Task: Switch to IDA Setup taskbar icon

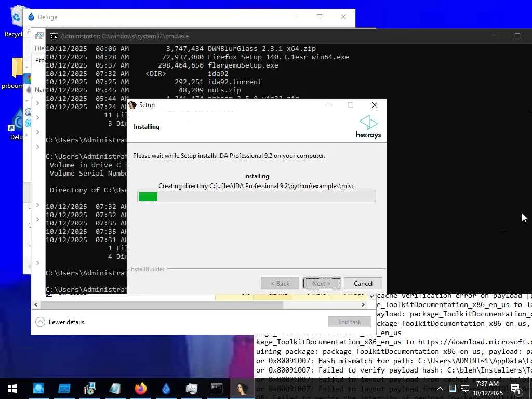Action: pyautogui.click(x=242, y=389)
